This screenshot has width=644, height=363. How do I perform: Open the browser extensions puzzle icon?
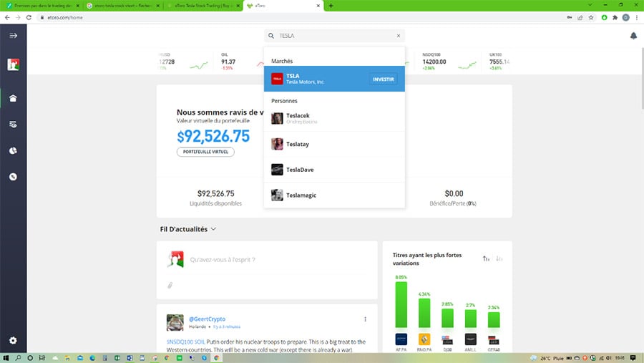click(x=615, y=18)
